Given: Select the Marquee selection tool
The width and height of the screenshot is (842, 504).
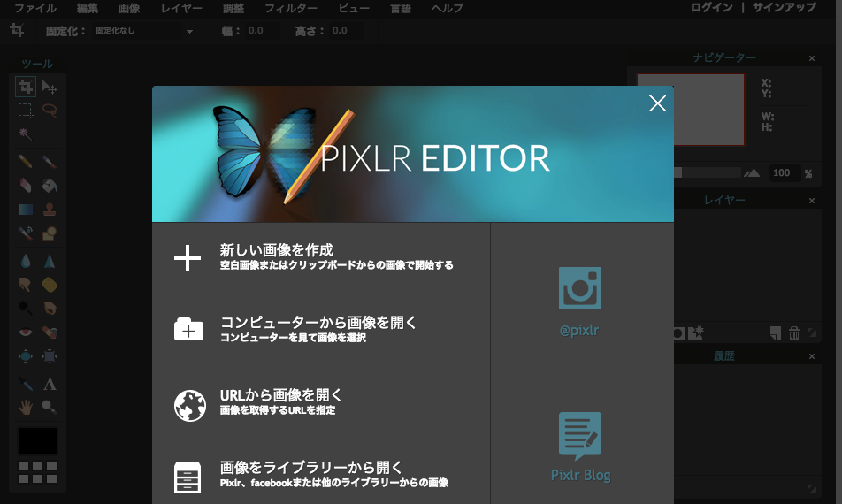Looking at the screenshot, I should coord(26,110).
